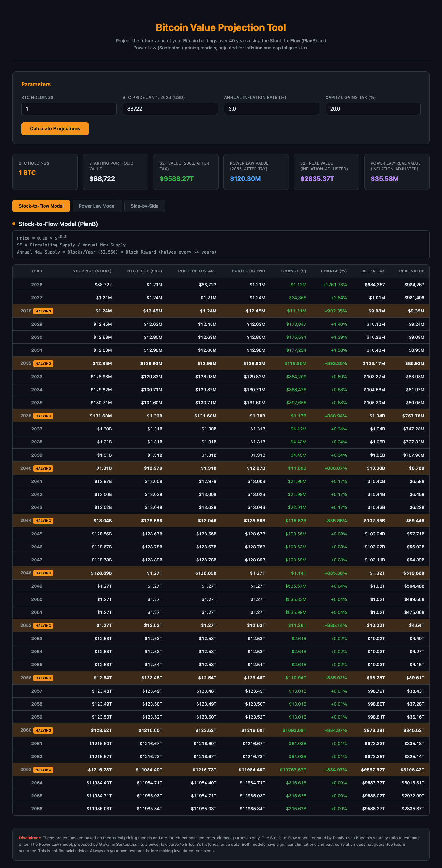Open the Side-by-Side comparison tab
442x868 pixels.
(144, 206)
